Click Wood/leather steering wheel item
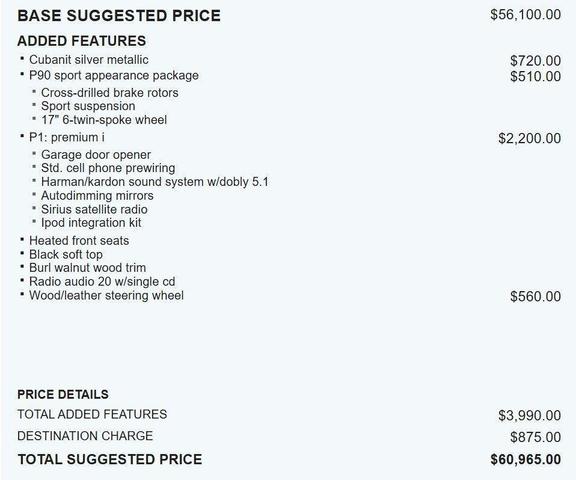 pyautogui.click(x=106, y=295)
